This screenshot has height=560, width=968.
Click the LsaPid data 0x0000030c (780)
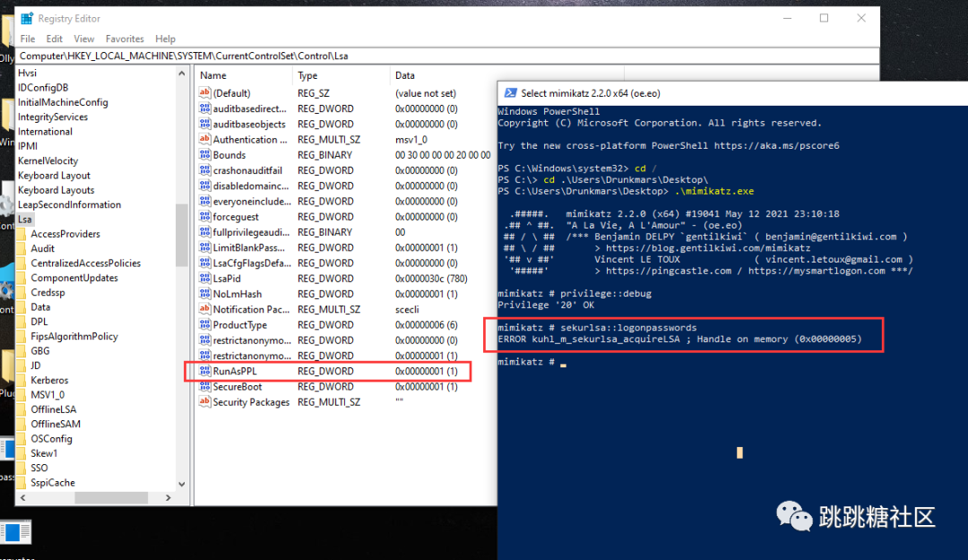[431, 279]
